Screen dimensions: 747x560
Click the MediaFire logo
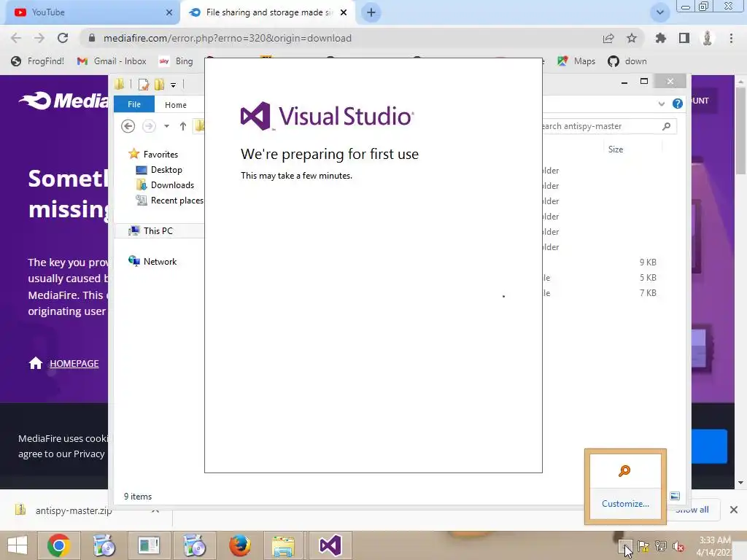point(63,101)
